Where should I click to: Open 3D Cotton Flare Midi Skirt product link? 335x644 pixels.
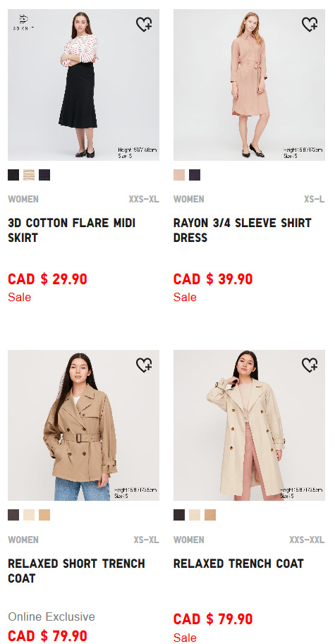click(x=71, y=231)
